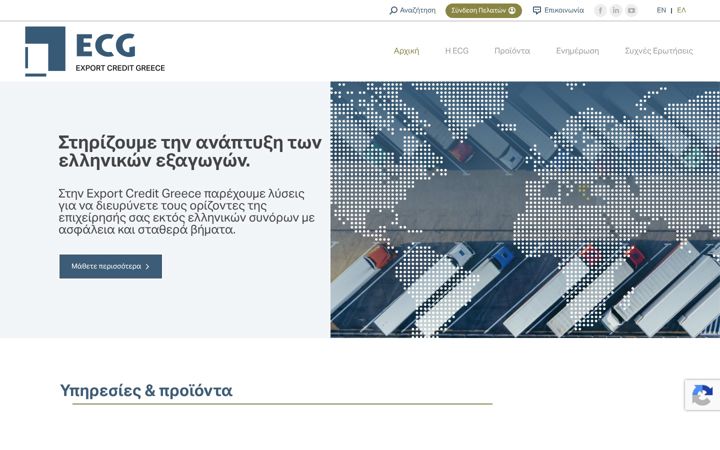This screenshot has height=450, width=720.
Task: Select the Αρχική menu item
Action: point(406,51)
